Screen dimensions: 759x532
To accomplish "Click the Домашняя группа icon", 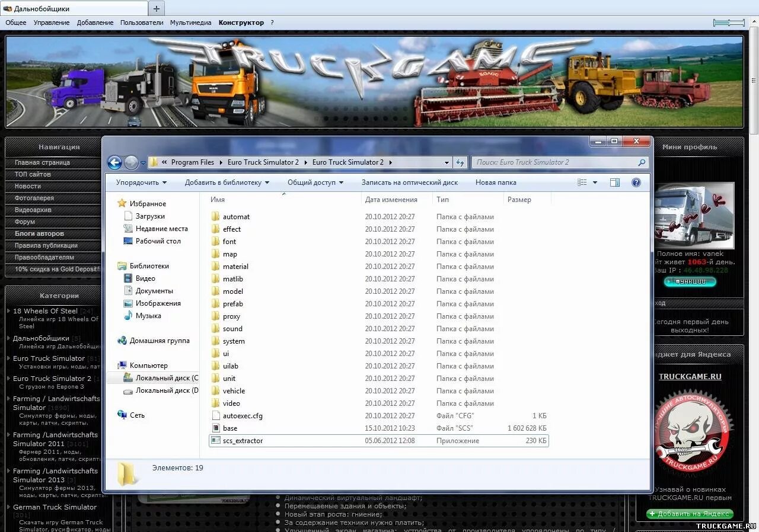I will point(122,341).
